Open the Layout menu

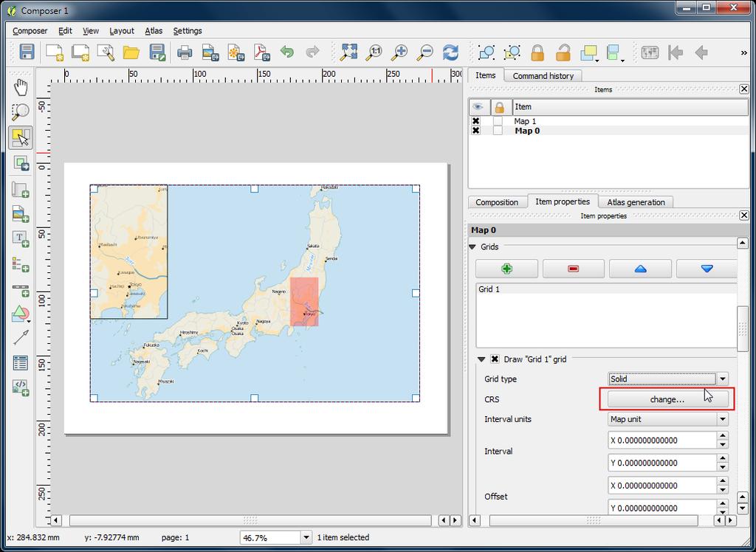(122, 31)
